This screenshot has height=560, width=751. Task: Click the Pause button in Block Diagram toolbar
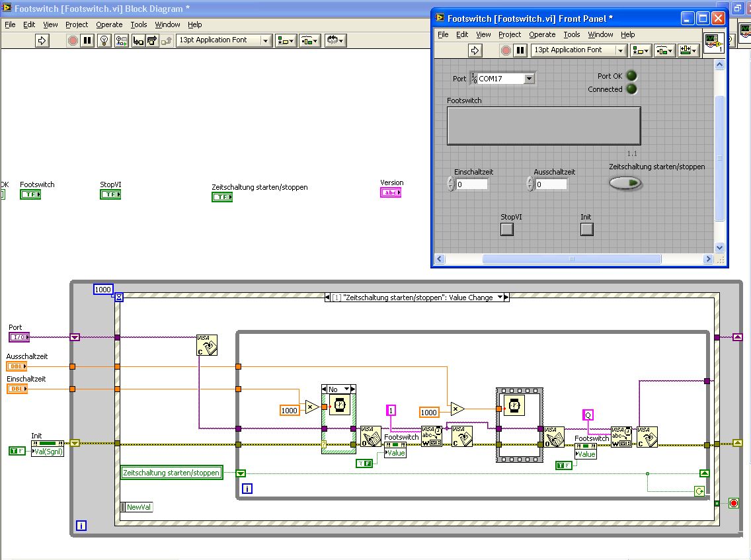pyautogui.click(x=87, y=40)
